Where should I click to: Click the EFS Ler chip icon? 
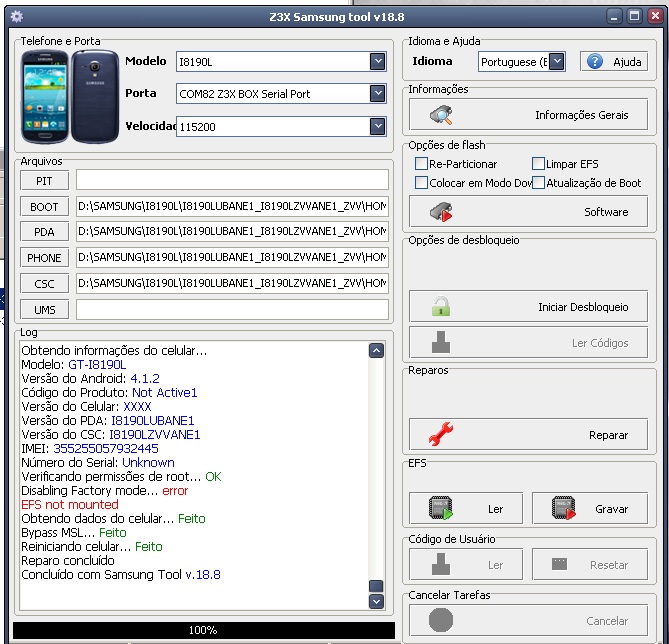(441, 508)
